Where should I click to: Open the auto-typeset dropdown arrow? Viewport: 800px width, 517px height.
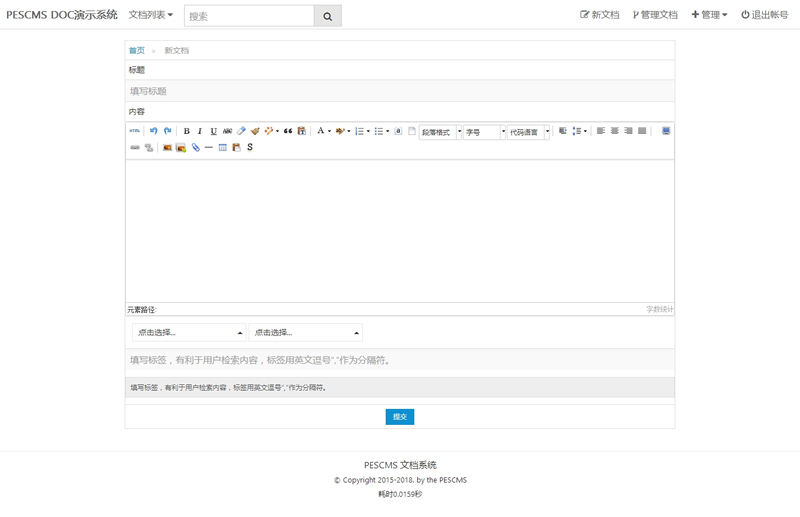coord(278,131)
